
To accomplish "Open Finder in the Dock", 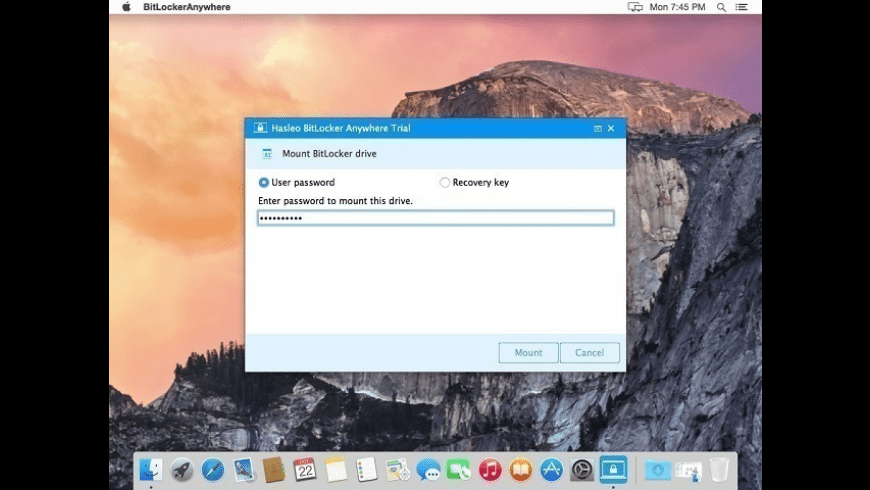I will click(150, 469).
